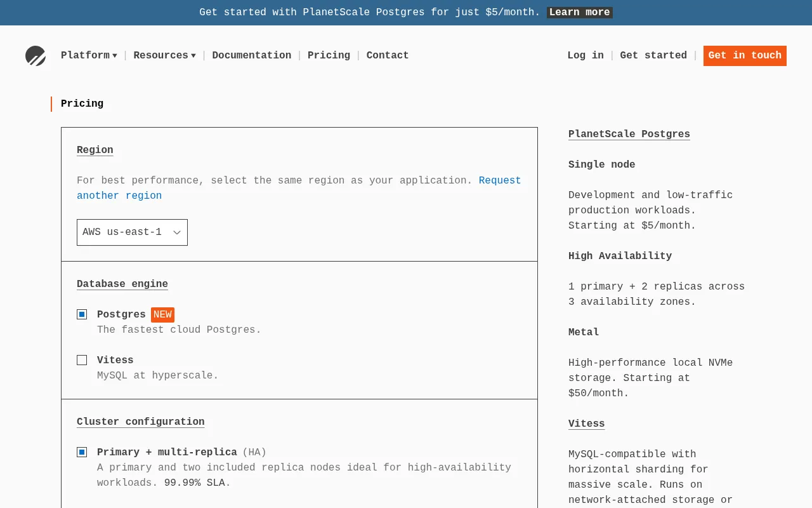This screenshot has width=812, height=508.
Task: Open the Platform dropdown menu
Action: tap(89, 56)
